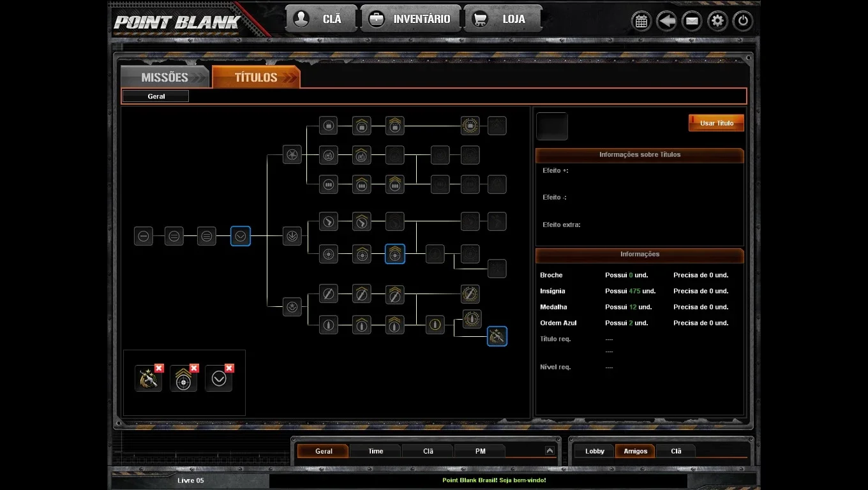Select the plain three-bars title icon
The width and height of the screenshot is (868, 490).
328,184
